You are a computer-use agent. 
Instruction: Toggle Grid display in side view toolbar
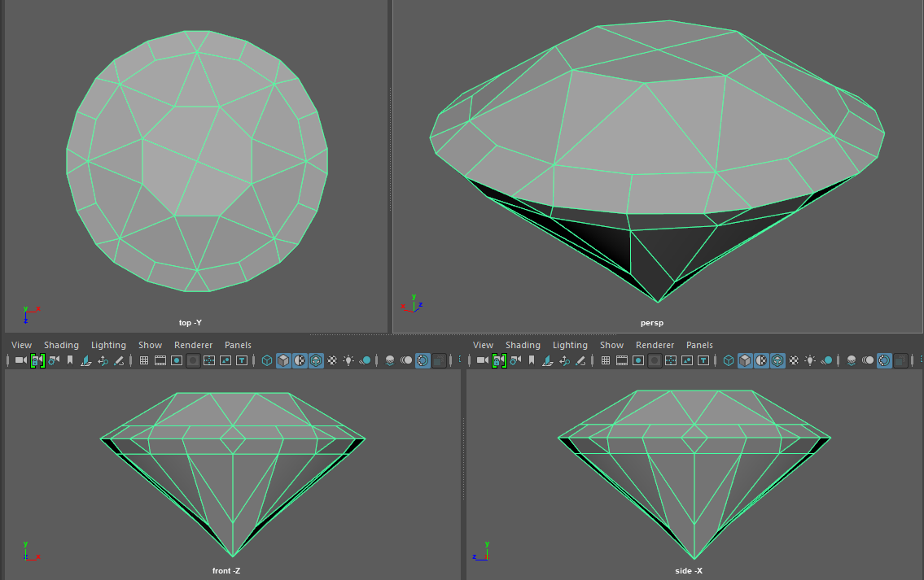point(605,360)
